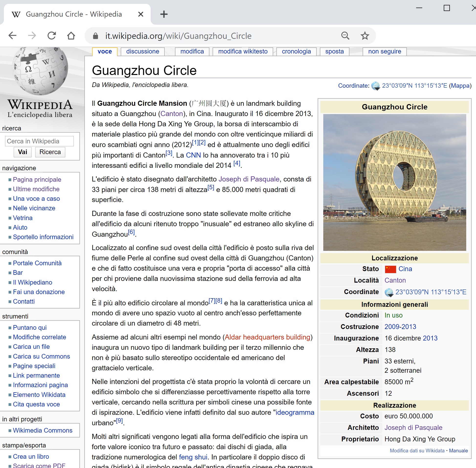This screenshot has height=468, width=476.
Task: Open Informazioni pagina link
Action: [x=41, y=385]
